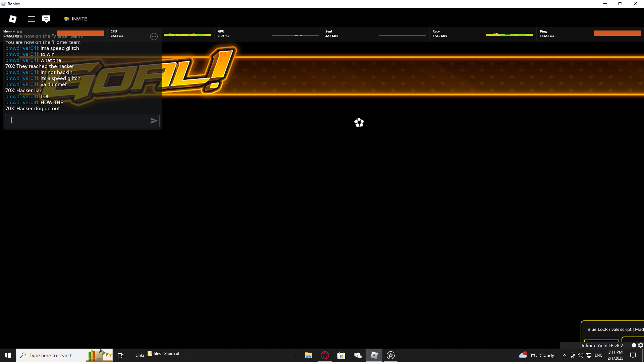Open File Explorer from the taskbar
Image resolution: width=644 pixels, height=362 pixels.
coord(308,355)
